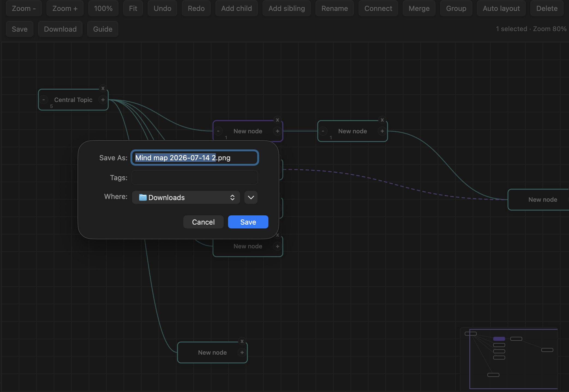
Task: Click the Zoom + toolbar button
Action: click(x=65, y=8)
